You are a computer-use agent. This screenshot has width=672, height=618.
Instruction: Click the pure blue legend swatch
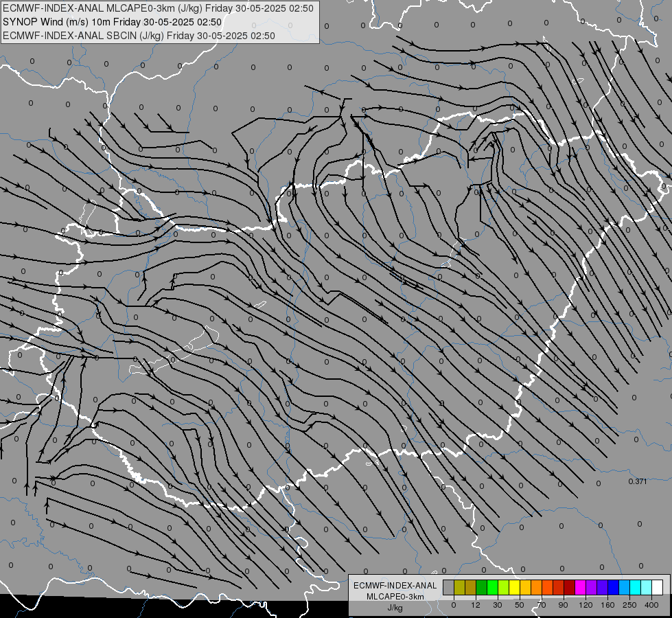613,587
